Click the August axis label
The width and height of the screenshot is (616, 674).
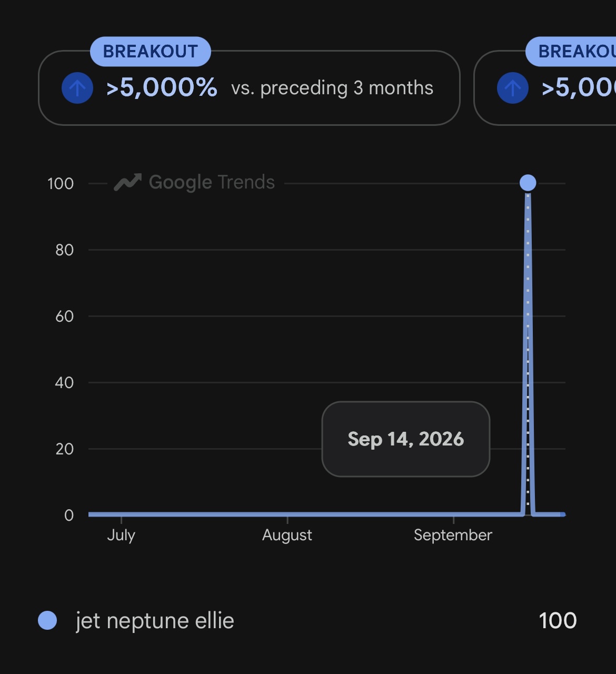click(x=287, y=536)
